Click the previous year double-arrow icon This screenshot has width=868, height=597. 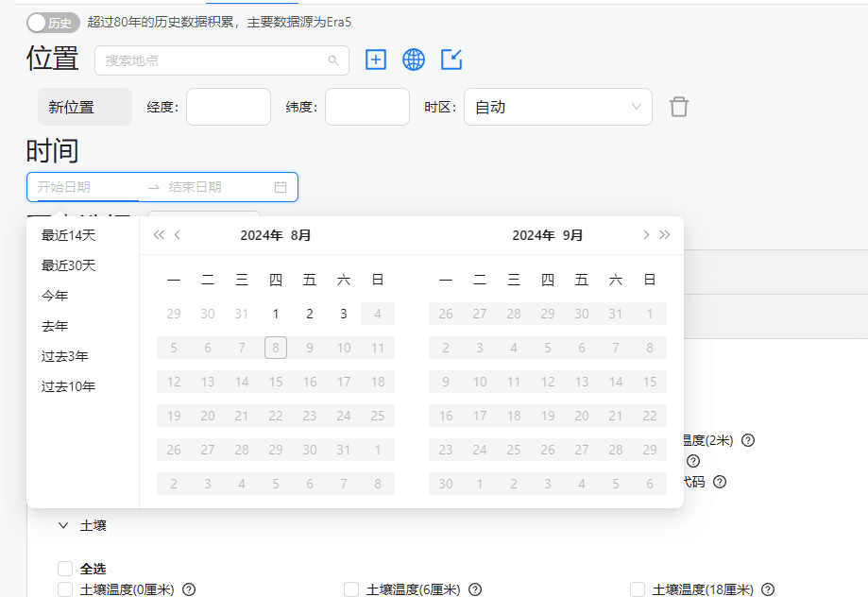coord(159,235)
